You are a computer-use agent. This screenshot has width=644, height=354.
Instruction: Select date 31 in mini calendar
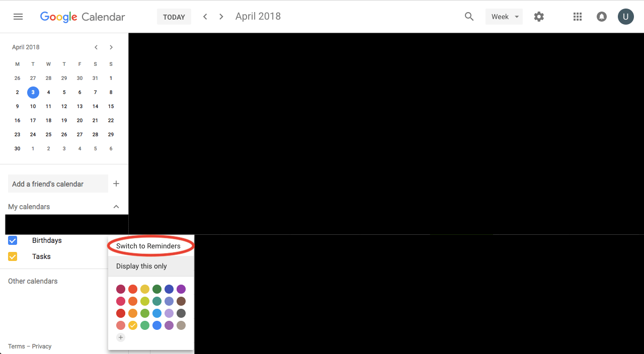coord(96,78)
